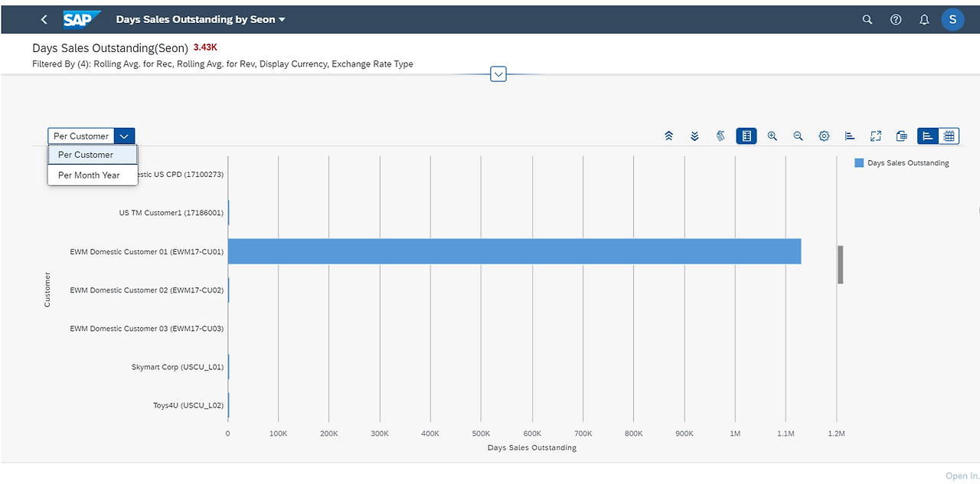Screen dimensions: 980x484
Task: Open the help question mark icon
Action: [896, 20]
